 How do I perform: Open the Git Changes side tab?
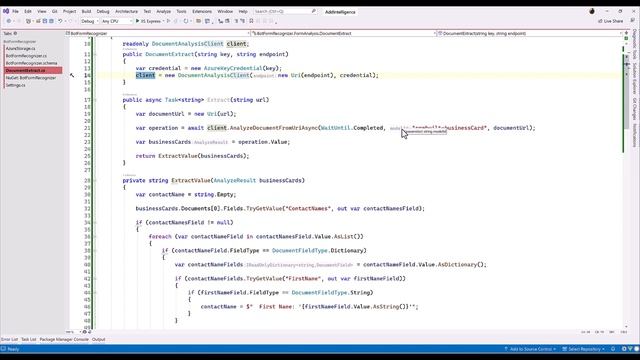(x=635, y=109)
